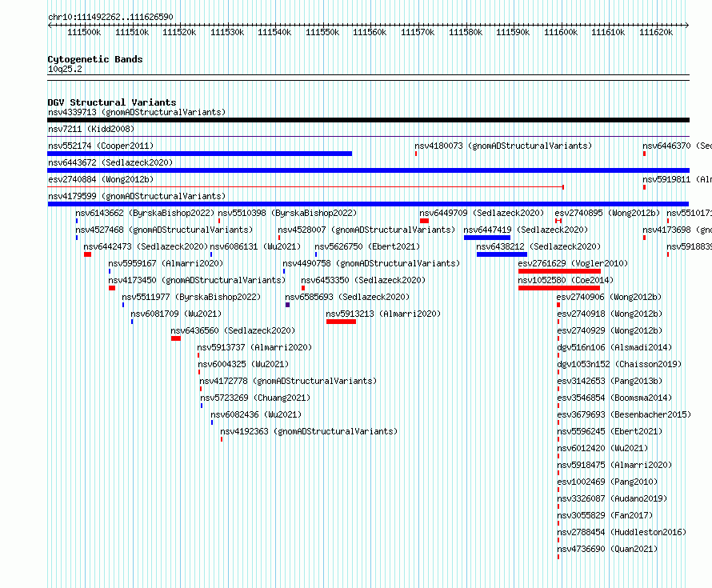712x588 pixels.
Task: Click nsv4736690 (Quan2021) label
Action: coord(607,549)
